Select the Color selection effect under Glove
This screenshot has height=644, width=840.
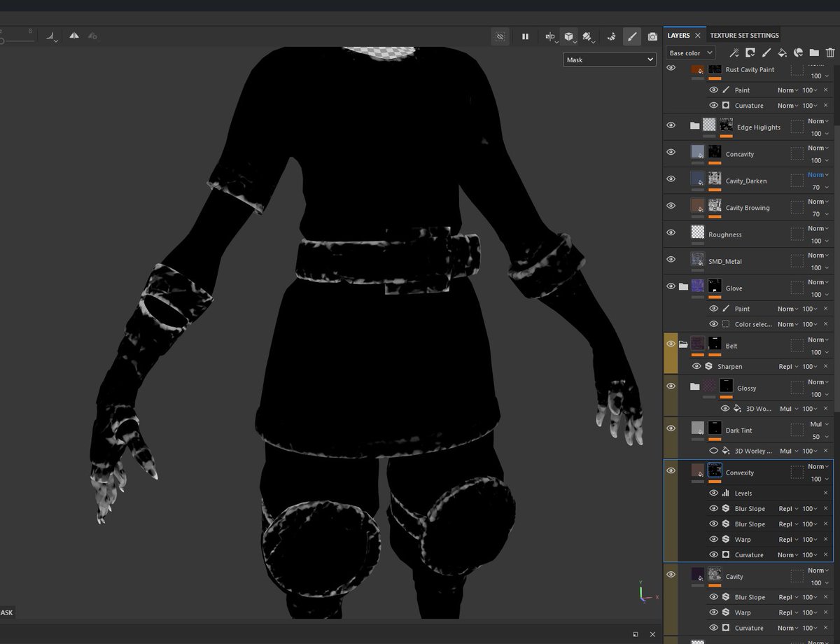(753, 324)
